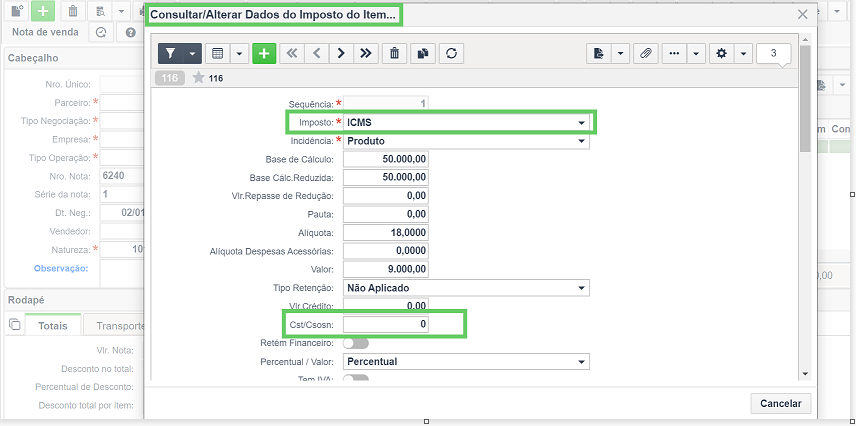Open attachments with paperclip icon

[646, 54]
